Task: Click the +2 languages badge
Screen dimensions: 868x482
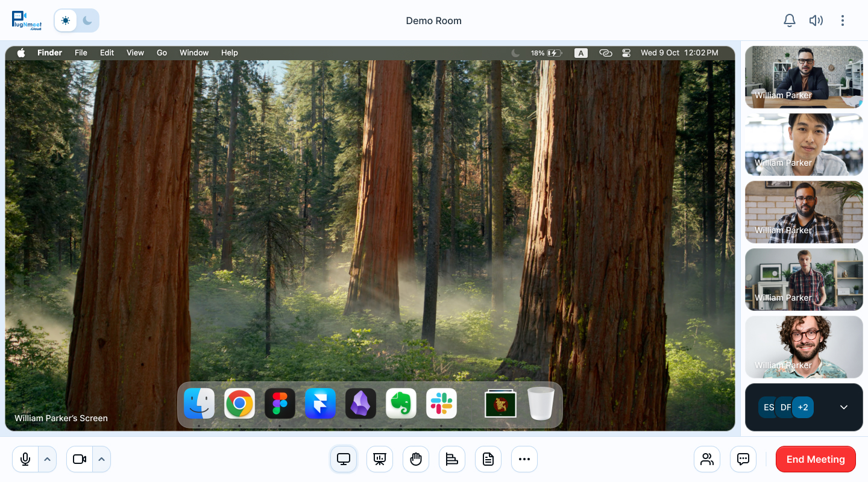Action: [803, 407]
